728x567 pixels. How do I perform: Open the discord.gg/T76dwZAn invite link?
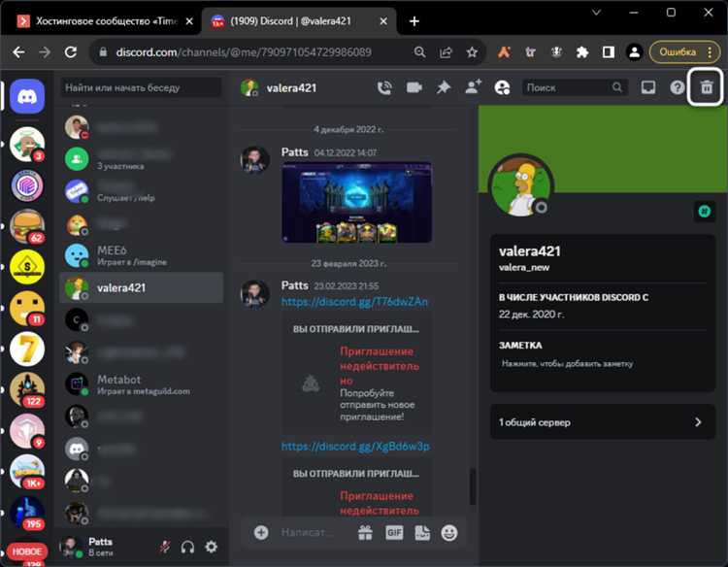click(x=353, y=302)
